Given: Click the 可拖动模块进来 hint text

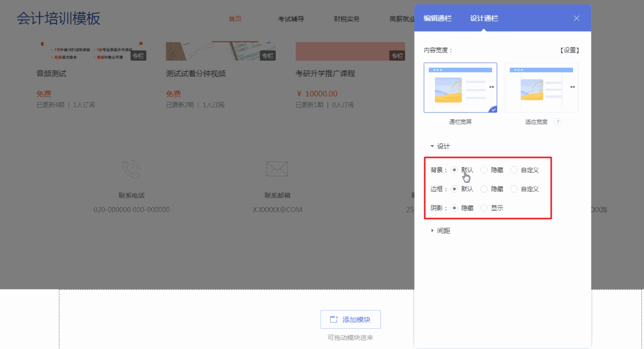Looking at the screenshot, I should [x=350, y=338].
